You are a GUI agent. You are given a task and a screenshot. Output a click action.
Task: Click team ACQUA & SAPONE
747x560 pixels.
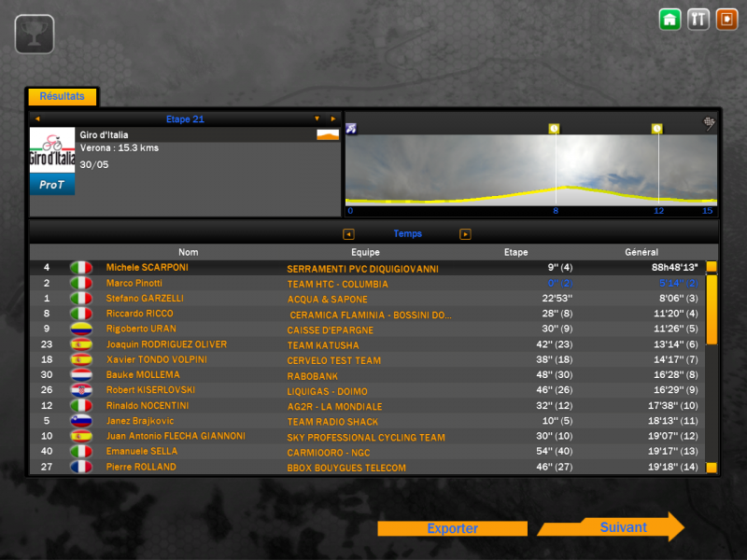(x=328, y=300)
